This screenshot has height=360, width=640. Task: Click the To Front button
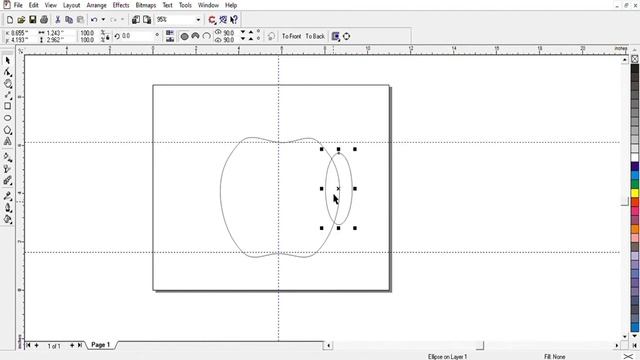291,36
